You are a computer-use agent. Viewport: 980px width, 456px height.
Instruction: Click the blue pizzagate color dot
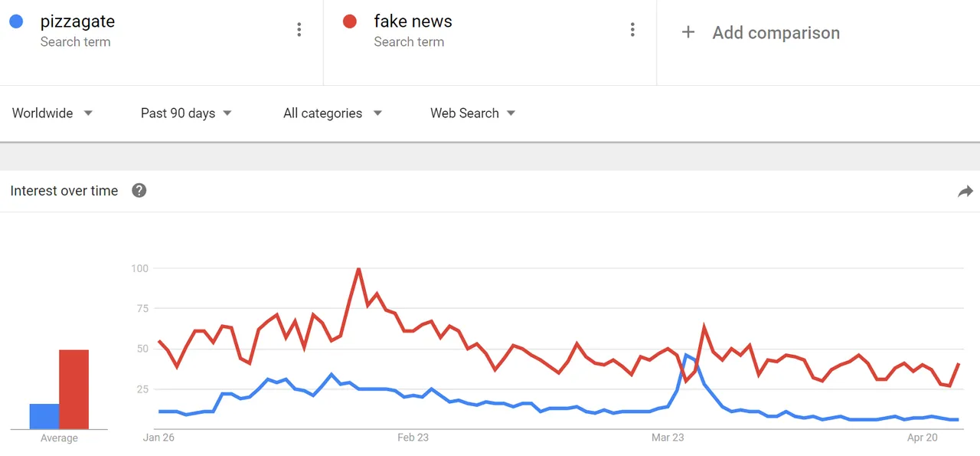click(x=16, y=21)
